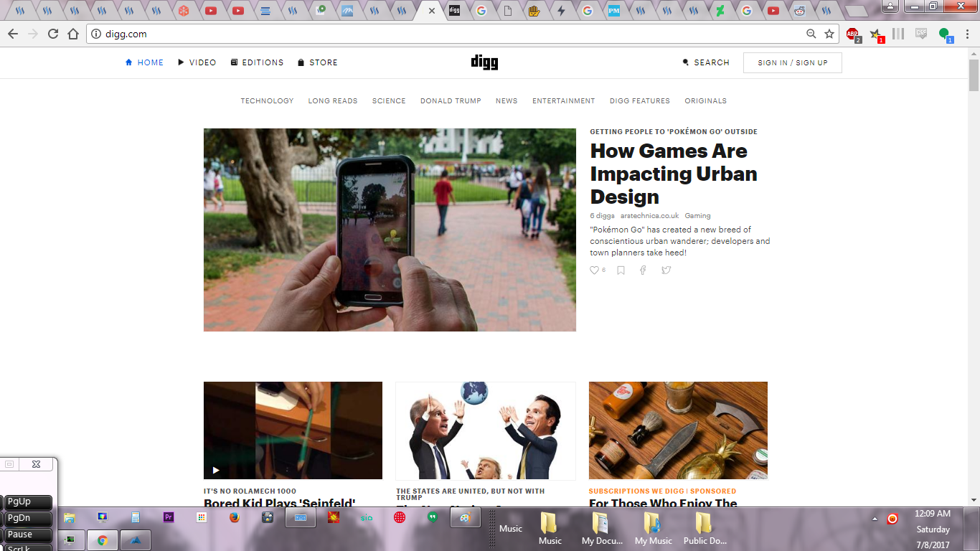Open the Paint taskbar icon

(x=465, y=517)
